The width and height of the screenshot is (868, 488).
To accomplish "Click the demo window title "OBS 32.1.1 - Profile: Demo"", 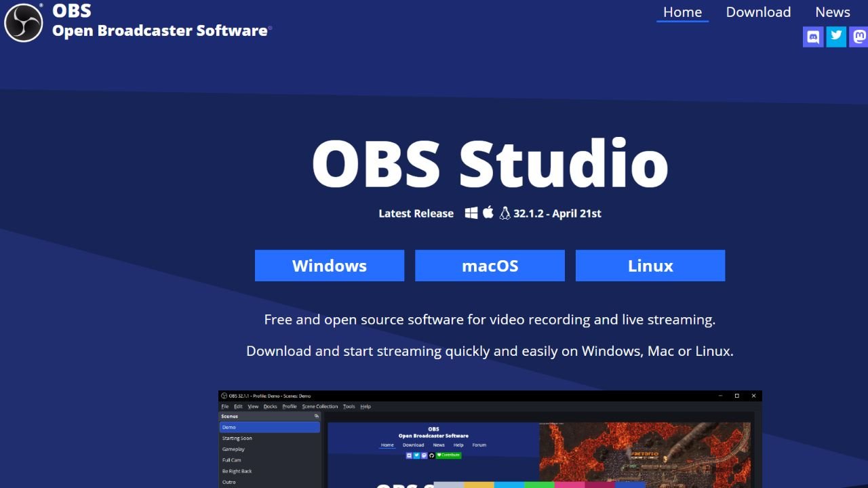I will coord(269,396).
